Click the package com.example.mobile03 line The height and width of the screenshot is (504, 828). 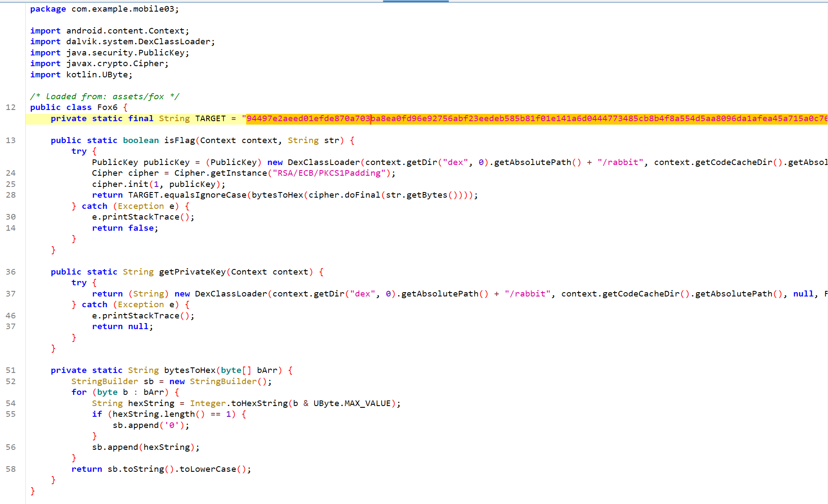pos(104,9)
